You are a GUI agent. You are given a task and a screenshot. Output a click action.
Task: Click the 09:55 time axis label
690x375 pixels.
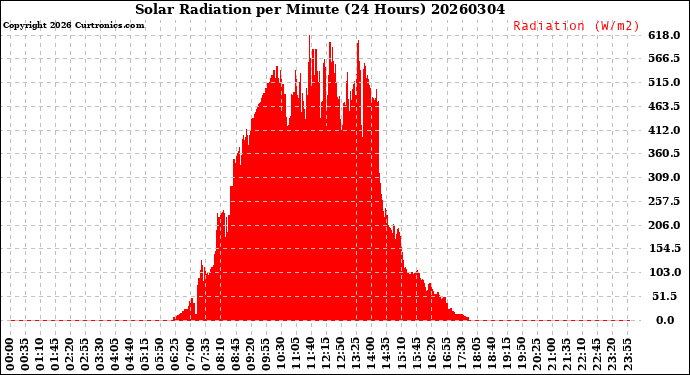pyautogui.click(x=265, y=355)
